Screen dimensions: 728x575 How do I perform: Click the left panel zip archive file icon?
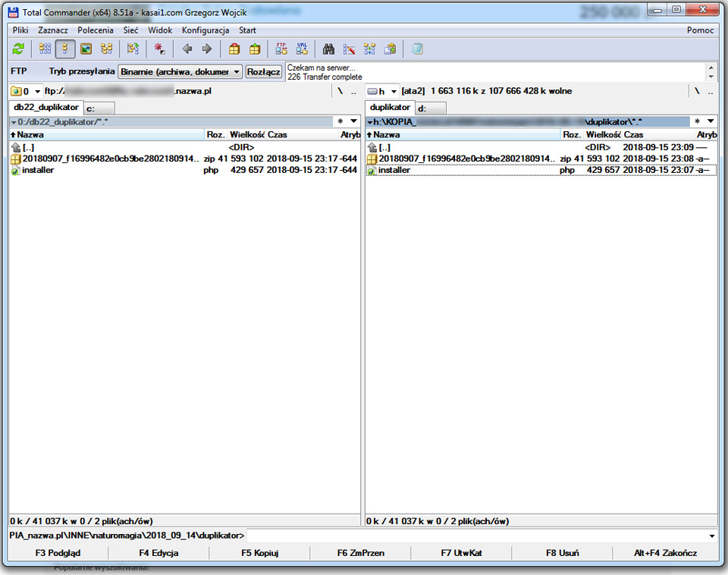click(15, 159)
